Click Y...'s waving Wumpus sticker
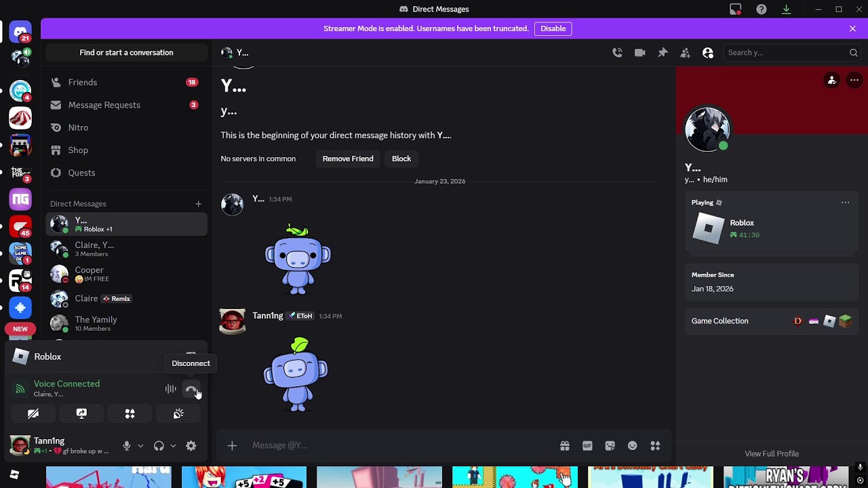This screenshot has width=868, height=488. click(298, 259)
